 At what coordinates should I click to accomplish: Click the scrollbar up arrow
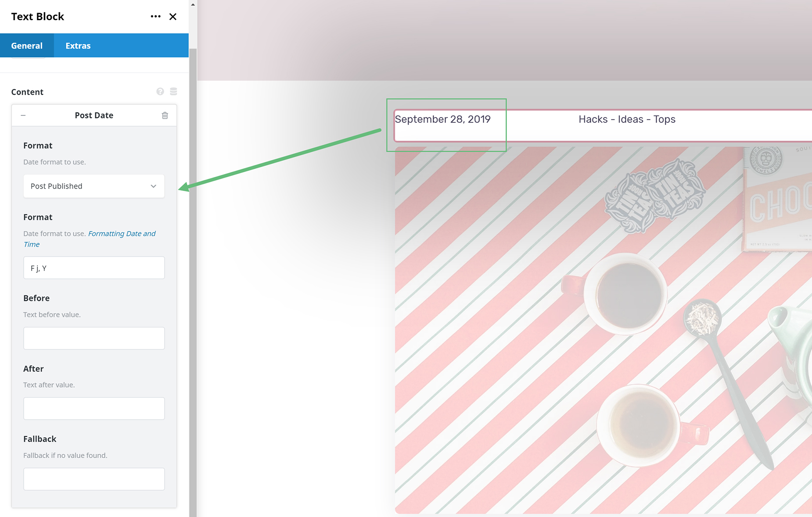(x=193, y=4)
